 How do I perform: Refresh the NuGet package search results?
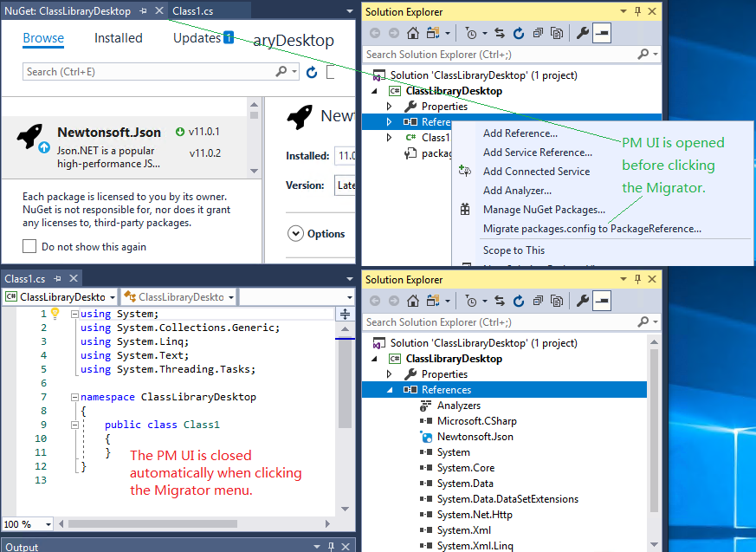(312, 72)
